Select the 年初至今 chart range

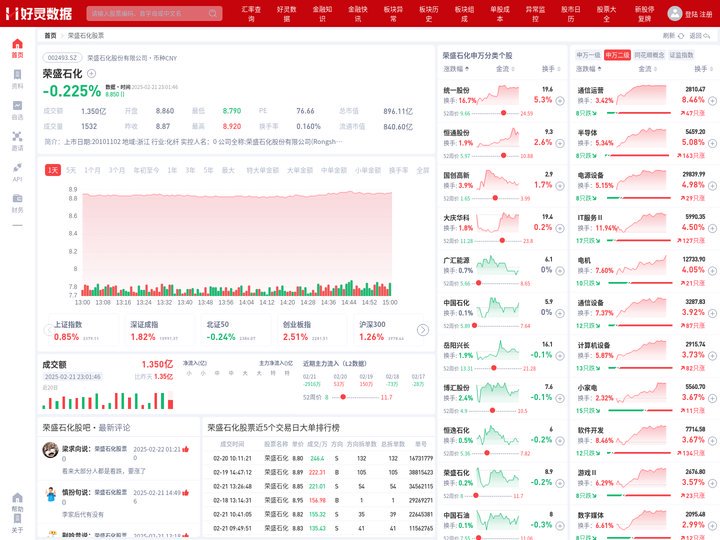coord(146,170)
